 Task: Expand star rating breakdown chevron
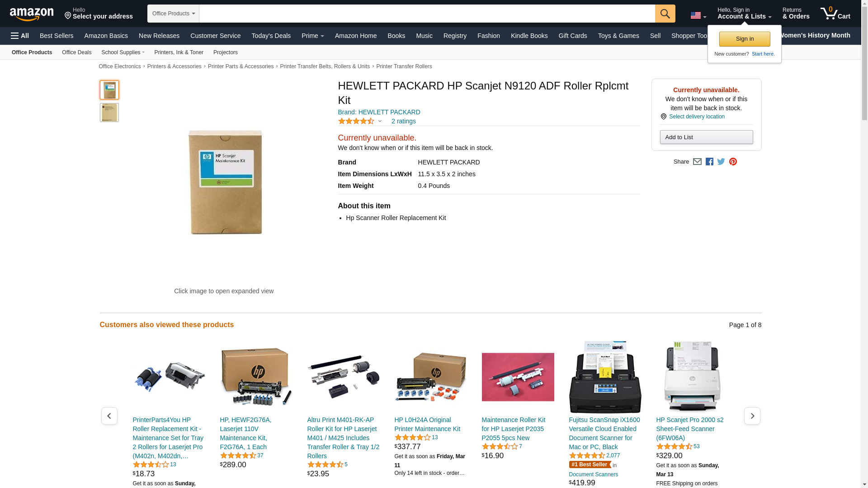380,121
